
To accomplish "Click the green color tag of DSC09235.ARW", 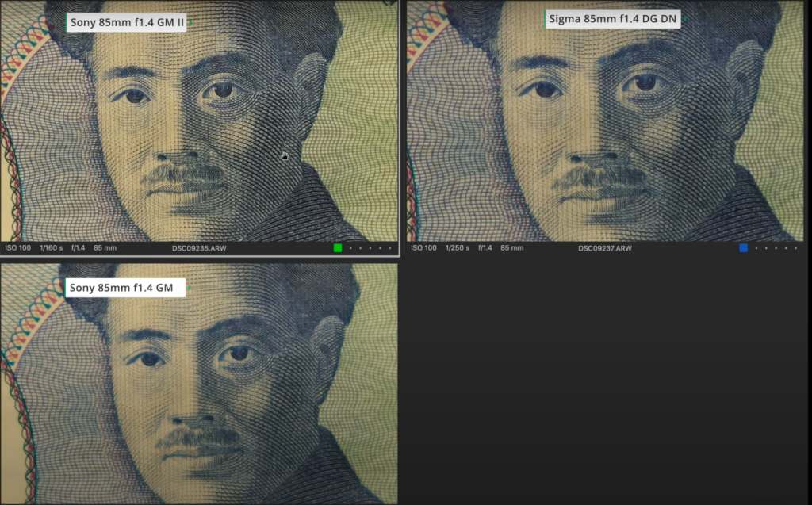I will (x=338, y=248).
